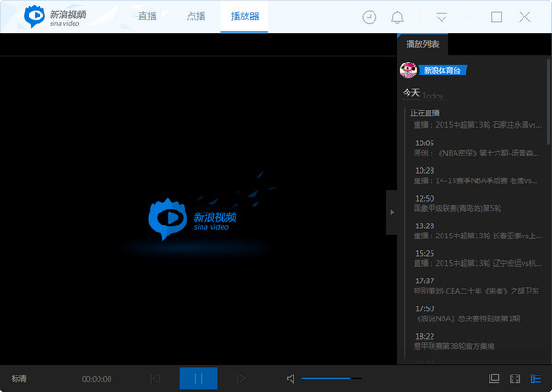Open notifications bell icon
This screenshot has height=392, width=552.
(x=397, y=17)
